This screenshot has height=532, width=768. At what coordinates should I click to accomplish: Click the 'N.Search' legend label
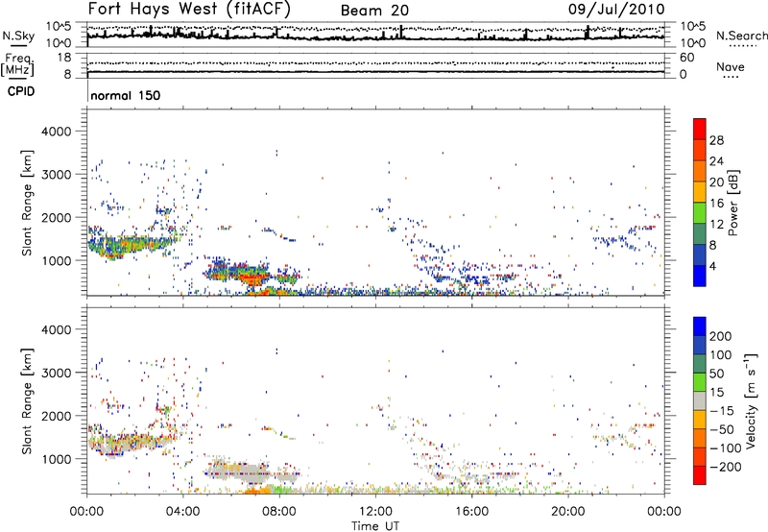coord(741,36)
